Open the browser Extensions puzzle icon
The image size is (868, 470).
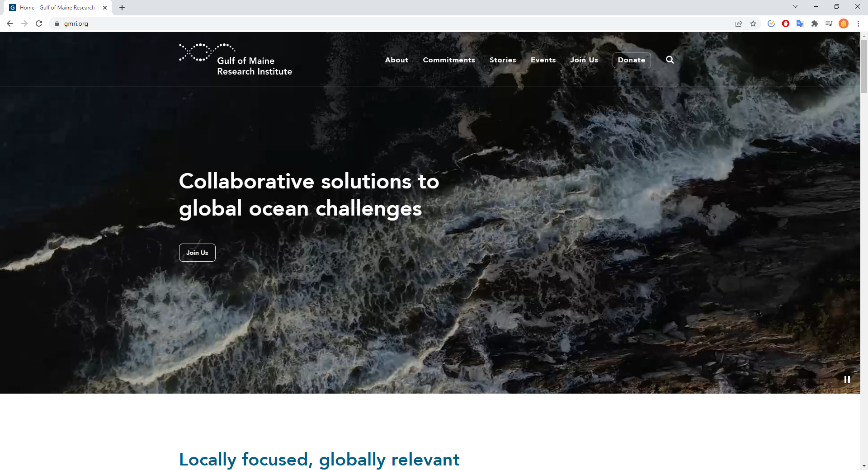815,23
